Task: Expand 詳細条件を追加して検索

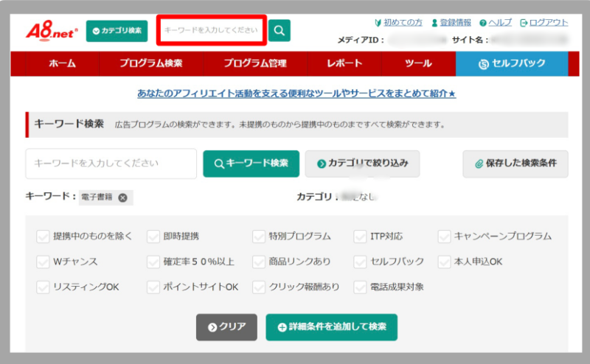Action: click(331, 326)
